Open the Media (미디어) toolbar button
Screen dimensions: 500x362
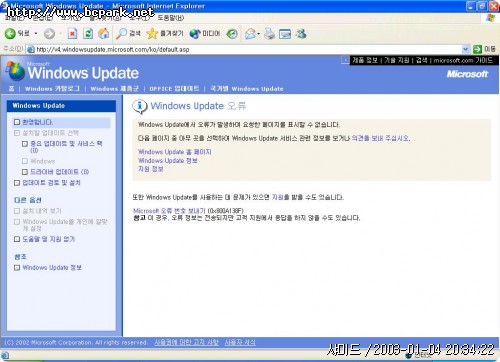pos(205,34)
